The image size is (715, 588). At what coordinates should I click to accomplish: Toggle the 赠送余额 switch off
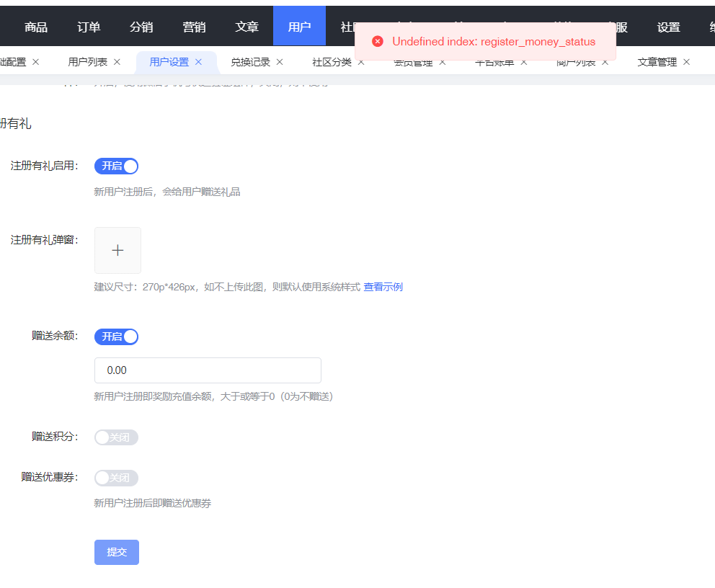[116, 337]
